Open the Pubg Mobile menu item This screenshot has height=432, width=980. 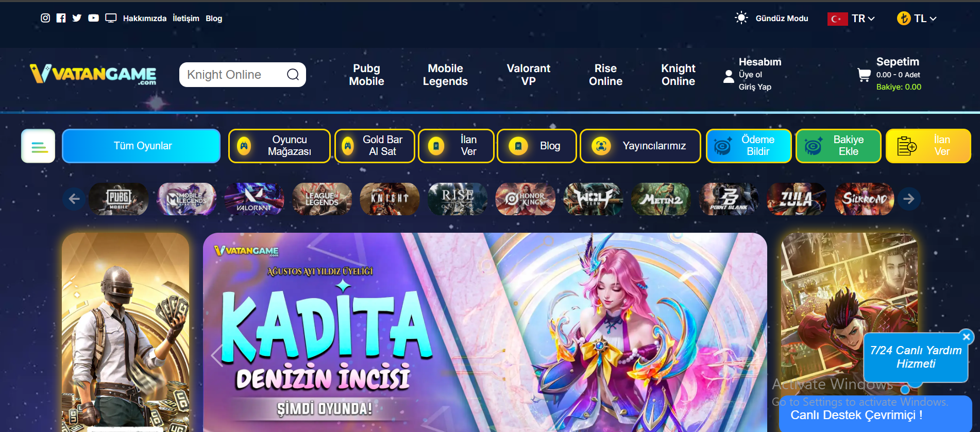(366, 75)
